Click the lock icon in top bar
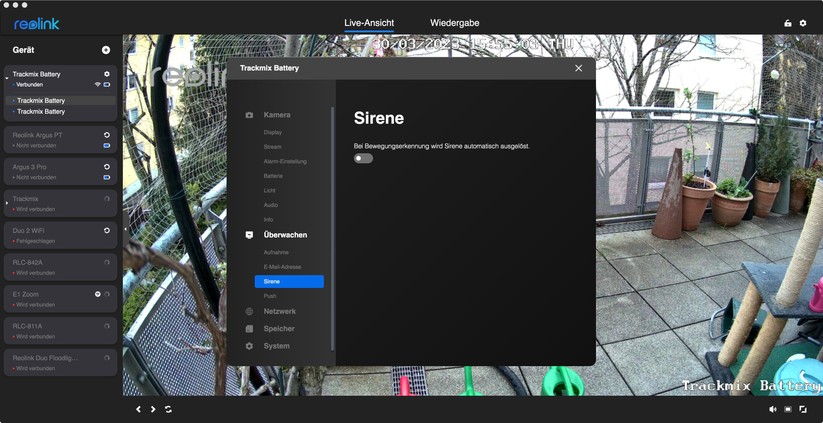The image size is (823, 423). [787, 23]
